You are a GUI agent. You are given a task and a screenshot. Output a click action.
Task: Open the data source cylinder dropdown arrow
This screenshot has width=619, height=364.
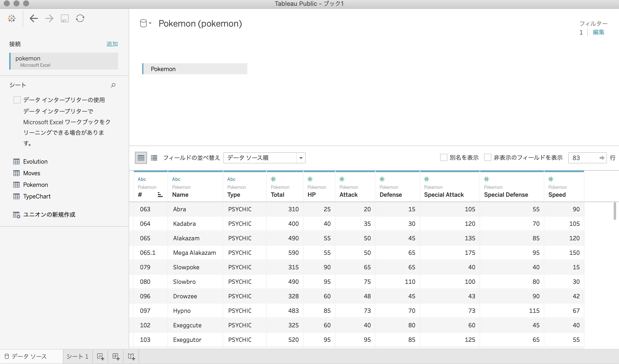coord(150,23)
